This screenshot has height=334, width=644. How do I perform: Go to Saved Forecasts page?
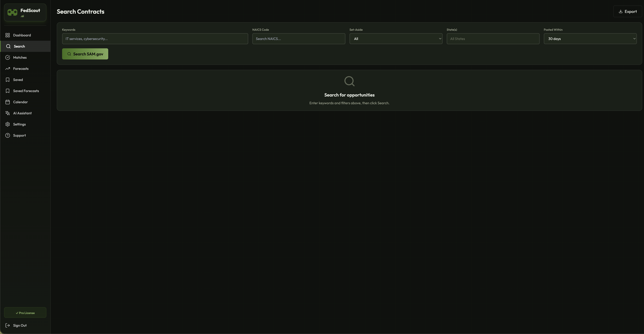coord(26,91)
